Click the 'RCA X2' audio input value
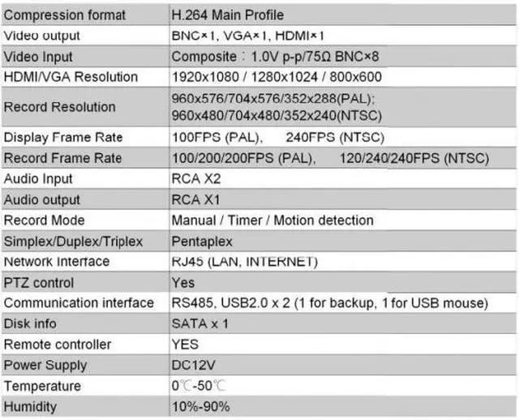This screenshot has height=420, width=519. (195, 178)
